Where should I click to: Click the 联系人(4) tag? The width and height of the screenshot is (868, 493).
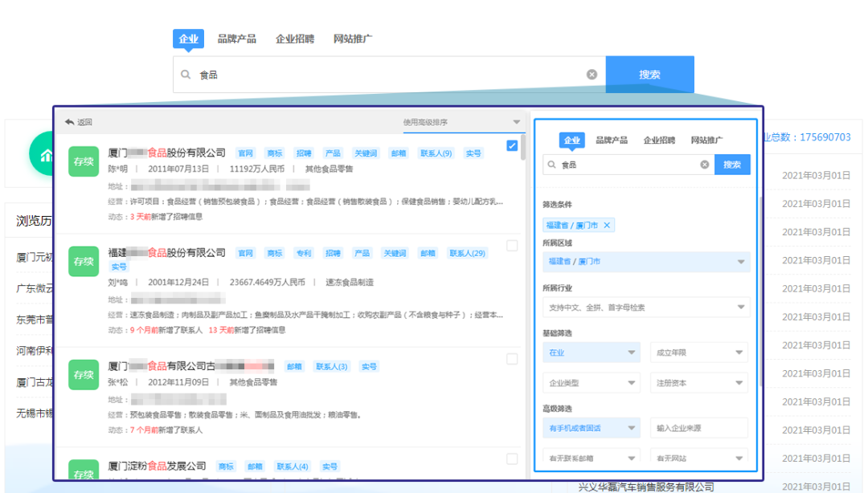coord(293,467)
